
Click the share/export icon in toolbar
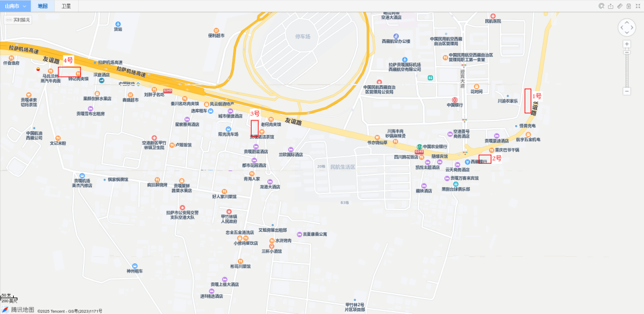(611, 6)
